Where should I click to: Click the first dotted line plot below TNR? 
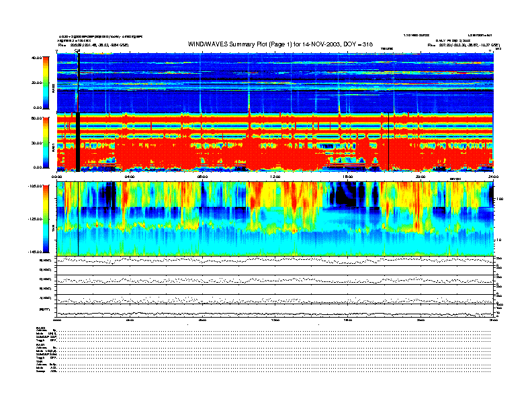pos(275,261)
